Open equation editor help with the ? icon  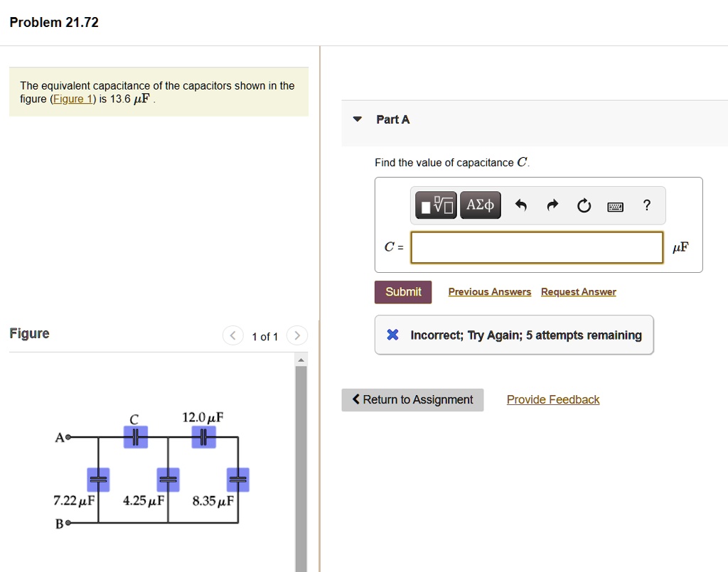click(646, 205)
